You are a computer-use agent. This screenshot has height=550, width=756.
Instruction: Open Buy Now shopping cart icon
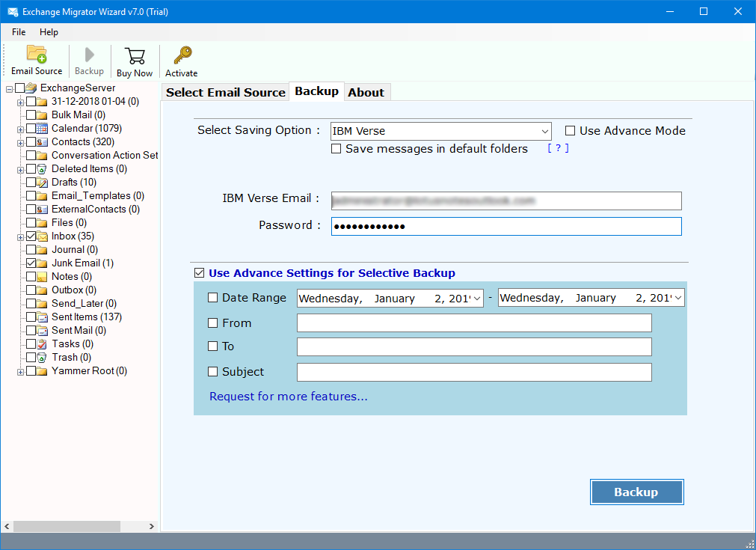point(135,56)
